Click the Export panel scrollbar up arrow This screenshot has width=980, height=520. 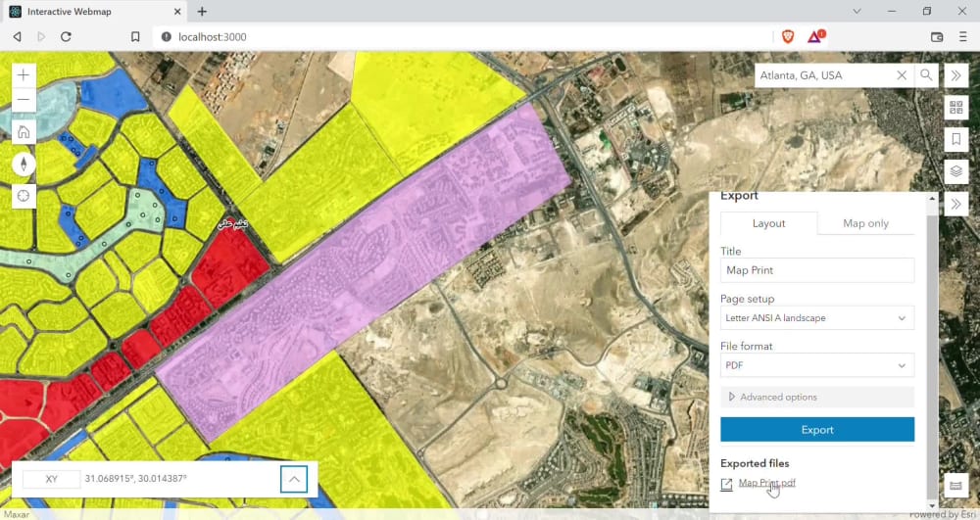click(x=932, y=198)
